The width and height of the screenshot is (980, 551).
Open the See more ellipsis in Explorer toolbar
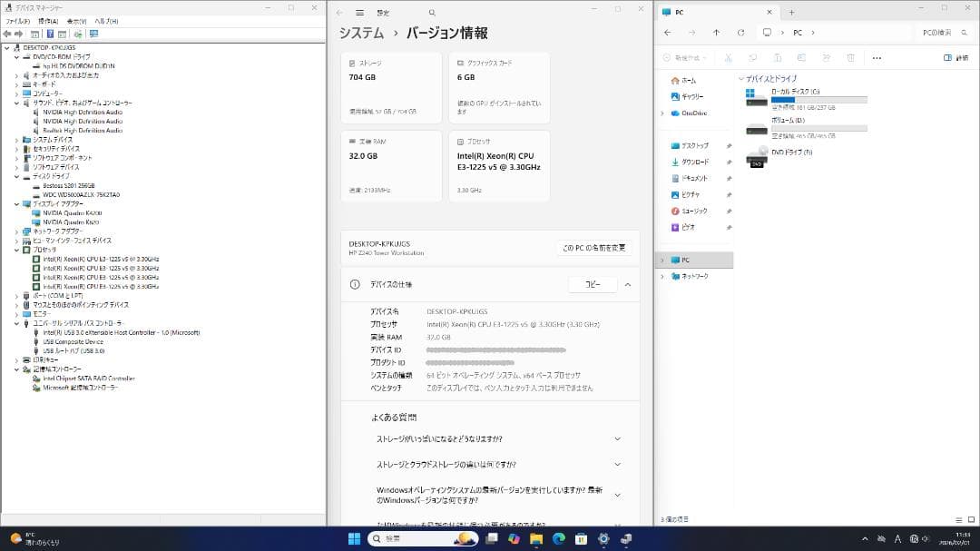(877, 58)
